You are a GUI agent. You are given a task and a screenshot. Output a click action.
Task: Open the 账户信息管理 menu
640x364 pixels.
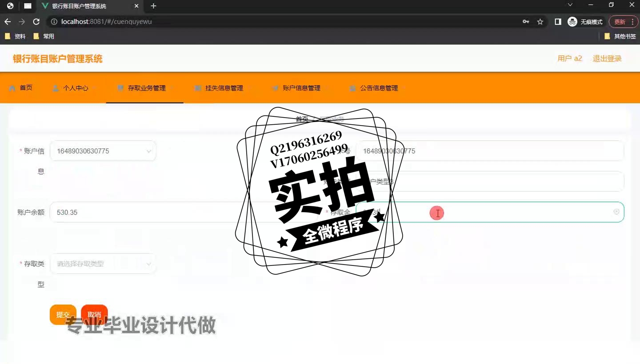299,88
